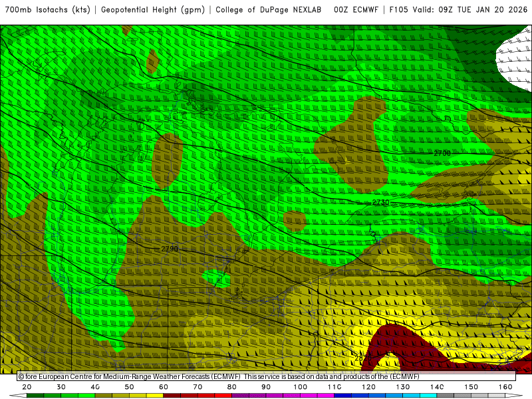Click the 160 value on the color scale
The width and height of the screenshot is (532, 399).
point(505,387)
